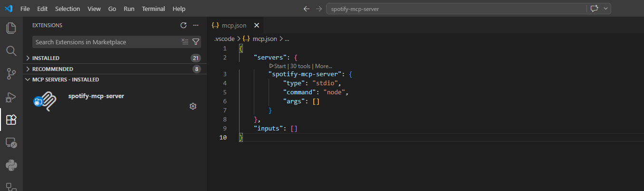Refresh the extensions list

point(183,25)
